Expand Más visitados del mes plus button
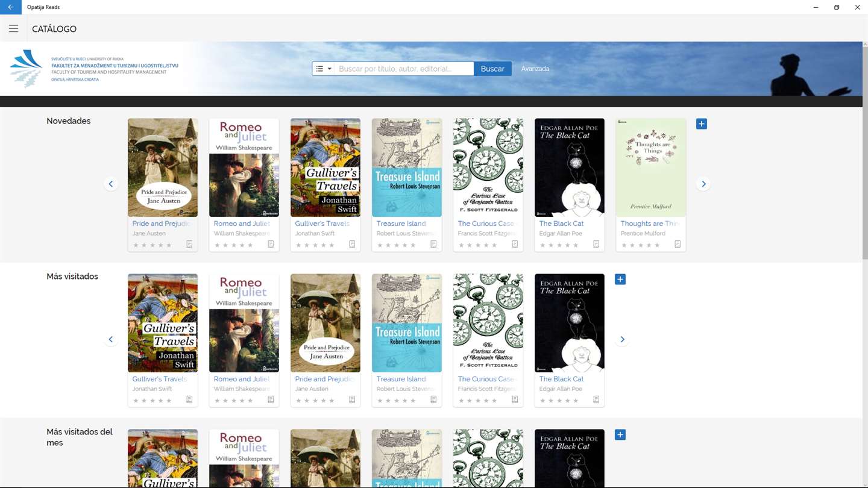The height and width of the screenshot is (488, 868). pyautogui.click(x=620, y=434)
